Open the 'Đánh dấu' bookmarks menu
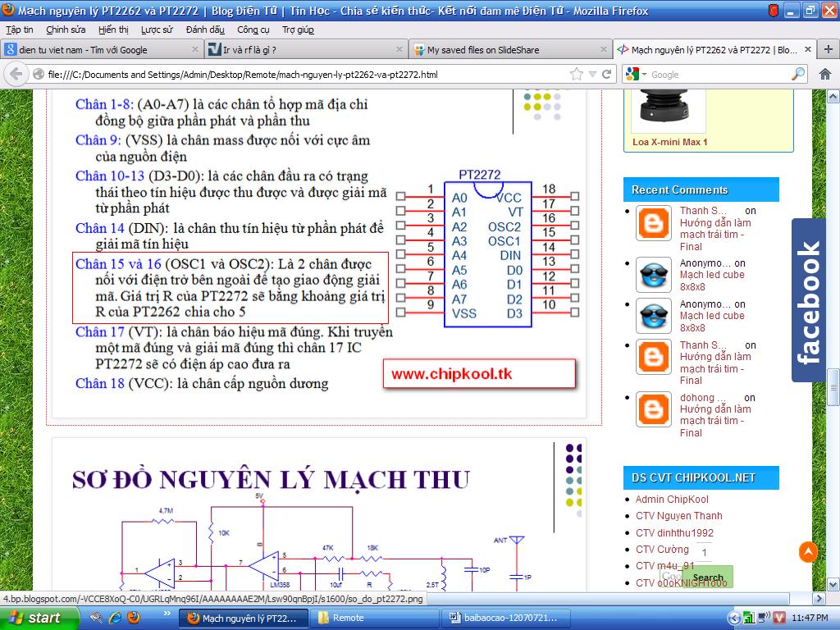 (204, 30)
